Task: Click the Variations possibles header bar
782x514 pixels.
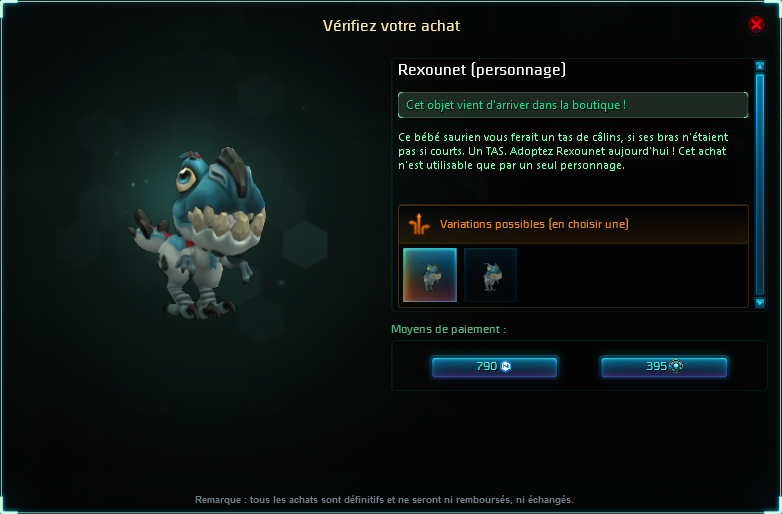Action: click(x=573, y=224)
